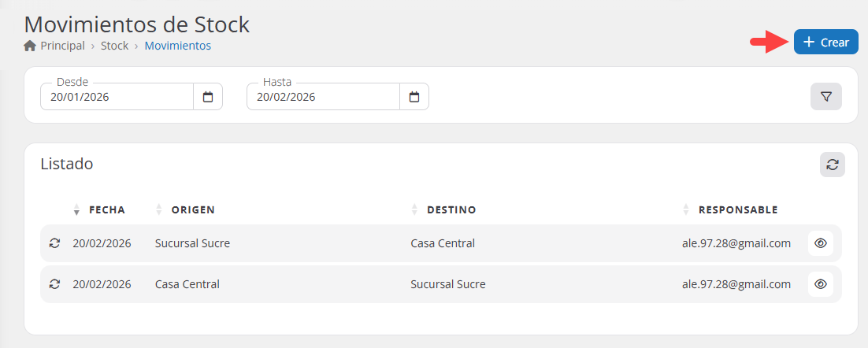
Task: Edit the Hasta date field
Action: (323, 97)
